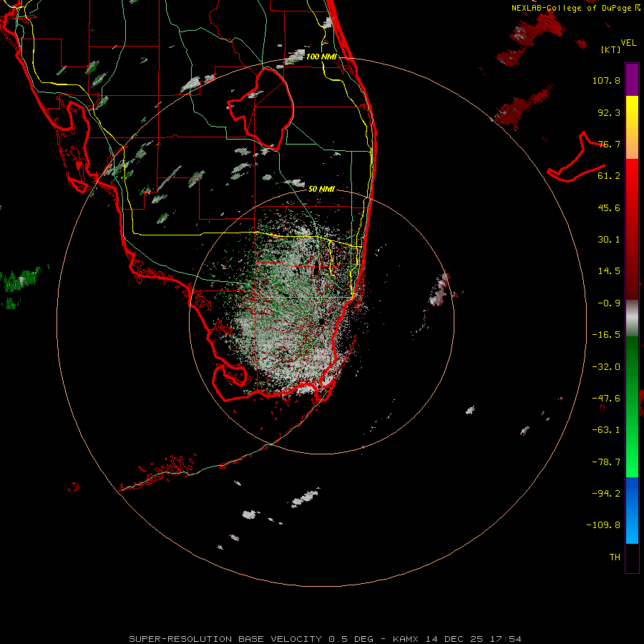Click the TH threshold label in legend
644x644 pixels.
tap(615, 557)
